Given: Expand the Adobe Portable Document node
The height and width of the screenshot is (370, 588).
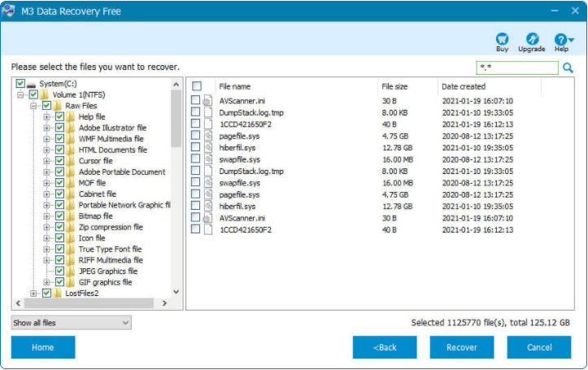Looking at the screenshot, I should click(x=46, y=172).
